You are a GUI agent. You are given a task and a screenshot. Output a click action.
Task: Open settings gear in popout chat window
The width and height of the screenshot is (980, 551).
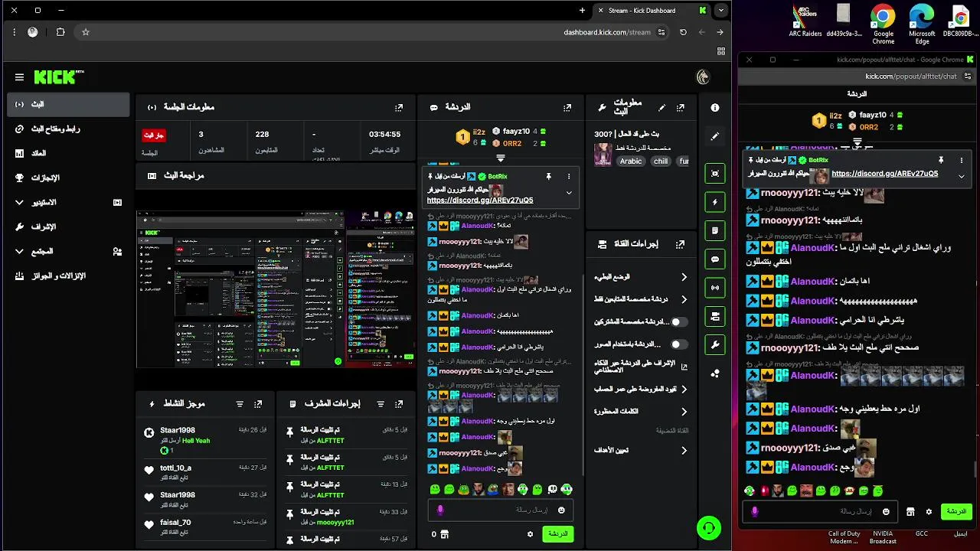[929, 512]
